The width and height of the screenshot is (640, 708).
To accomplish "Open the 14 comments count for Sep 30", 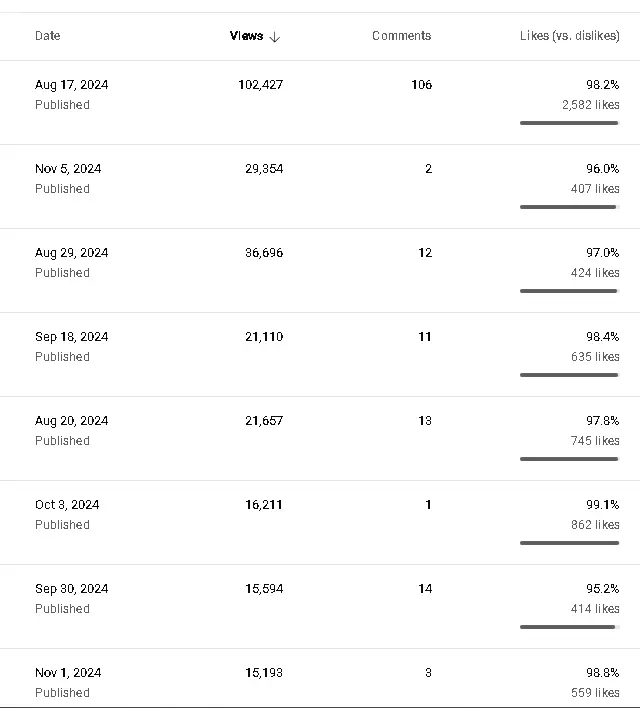I will click(x=425, y=588).
